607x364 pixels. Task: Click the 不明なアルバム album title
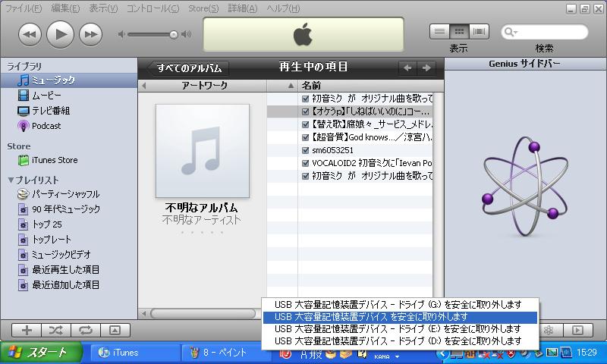tap(201, 208)
